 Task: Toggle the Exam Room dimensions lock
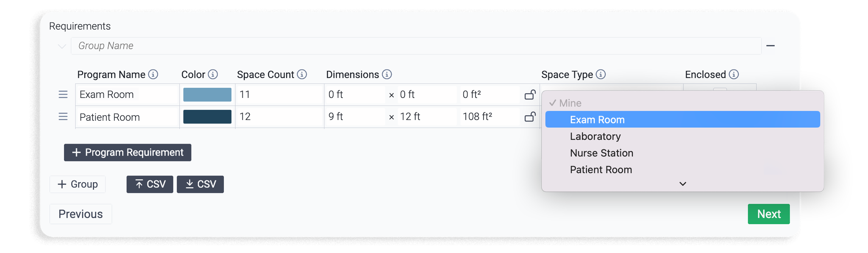click(x=530, y=95)
